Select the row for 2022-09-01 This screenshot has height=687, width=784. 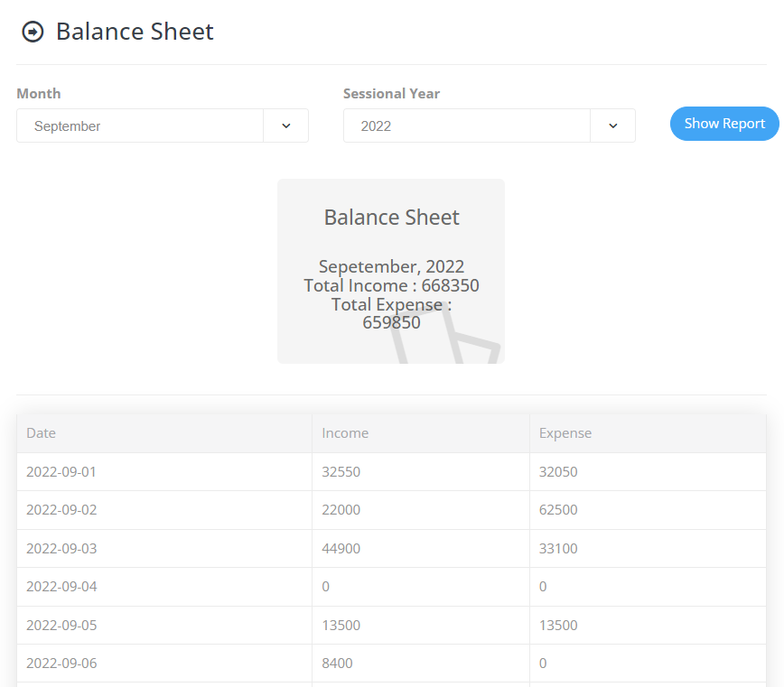point(61,471)
